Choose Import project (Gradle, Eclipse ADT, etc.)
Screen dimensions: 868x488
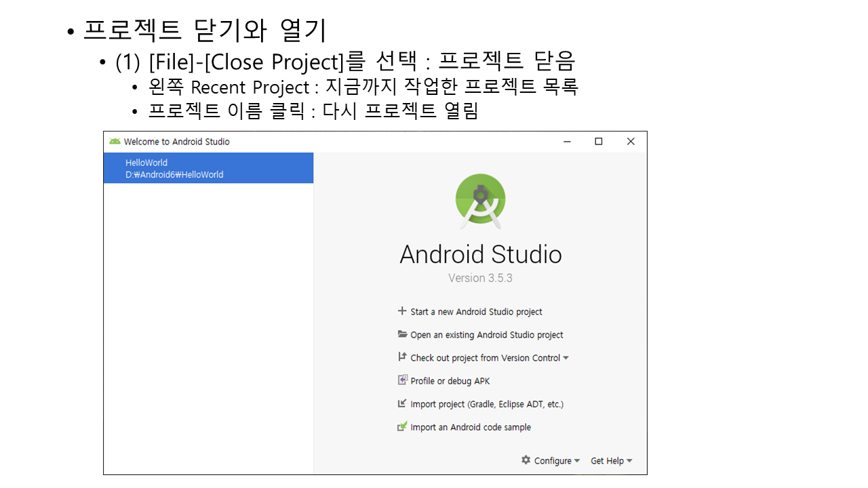click(487, 404)
